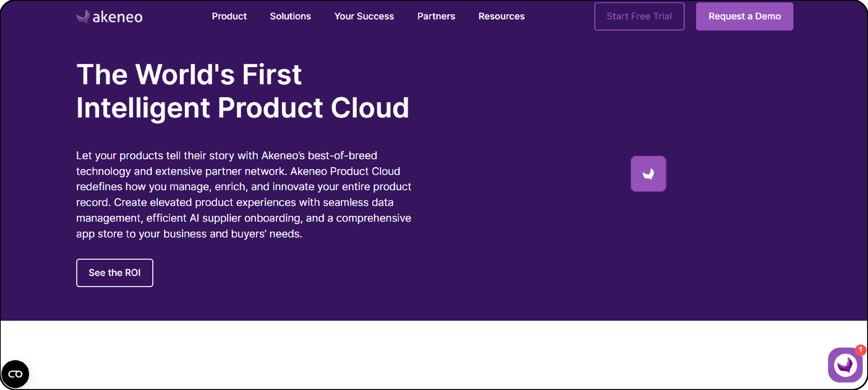This screenshot has height=390, width=868.
Task: Click Request a Demo button
Action: pyautogui.click(x=744, y=16)
